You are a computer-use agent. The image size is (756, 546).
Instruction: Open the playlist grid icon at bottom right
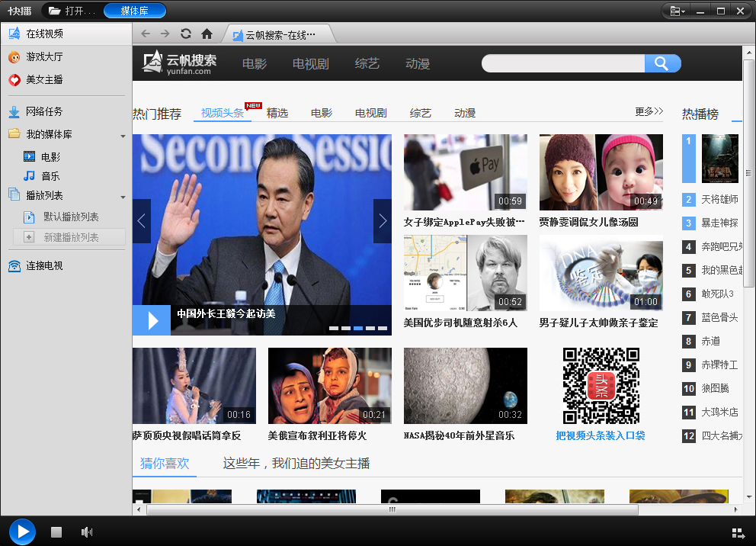pos(737,533)
